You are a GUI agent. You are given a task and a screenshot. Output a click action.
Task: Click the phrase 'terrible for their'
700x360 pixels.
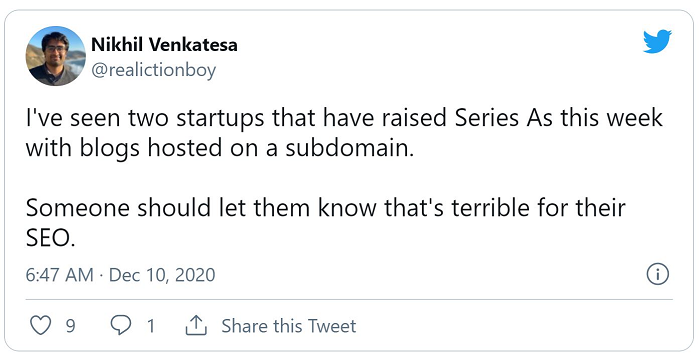538,207
